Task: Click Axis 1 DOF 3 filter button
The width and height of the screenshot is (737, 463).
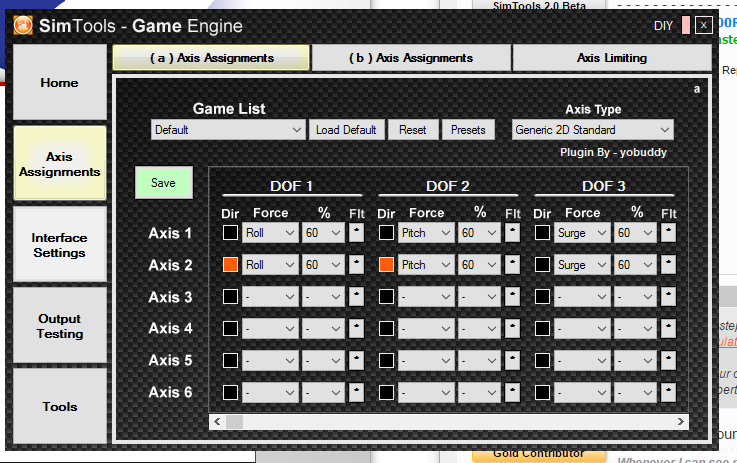Action: (668, 233)
